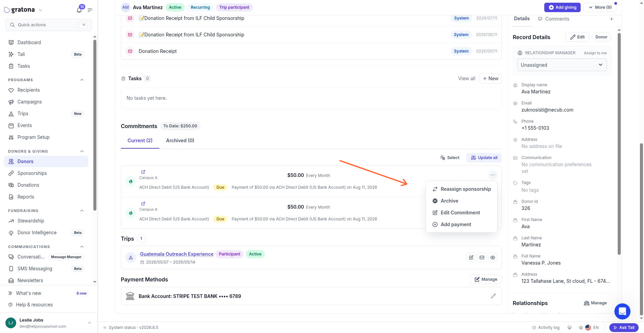Image resolution: width=644 pixels, height=333 pixels.
Task: Open external link icon of second Campus A commitment
Action: pos(143,204)
